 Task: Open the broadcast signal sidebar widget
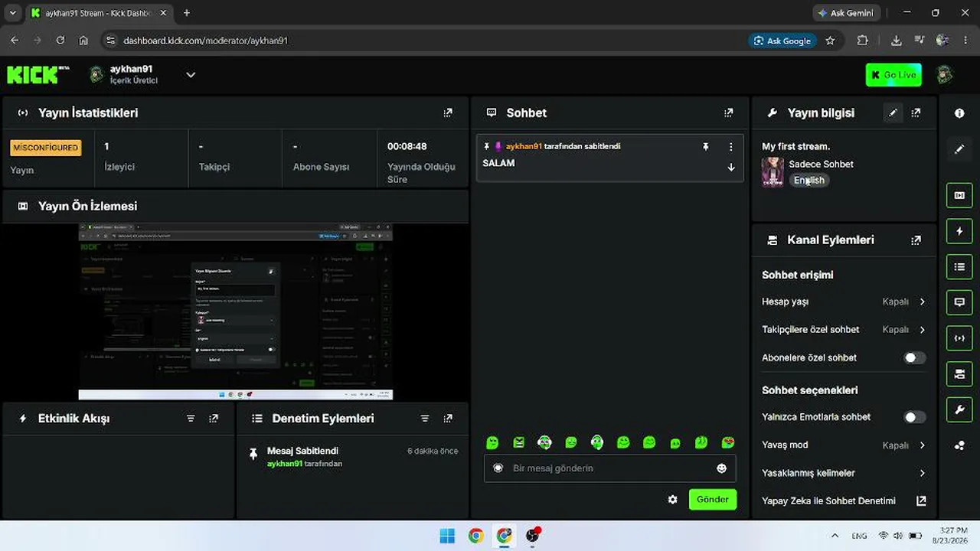pos(959,338)
